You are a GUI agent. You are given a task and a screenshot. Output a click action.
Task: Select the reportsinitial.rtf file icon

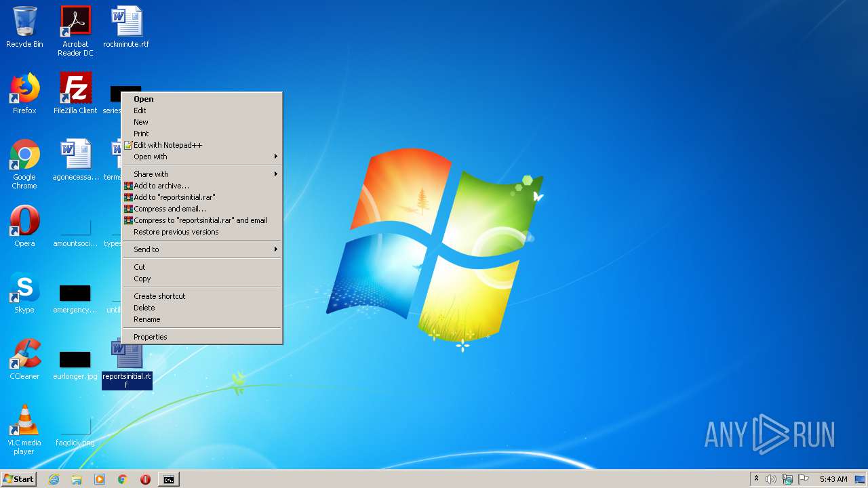click(x=127, y=365)
